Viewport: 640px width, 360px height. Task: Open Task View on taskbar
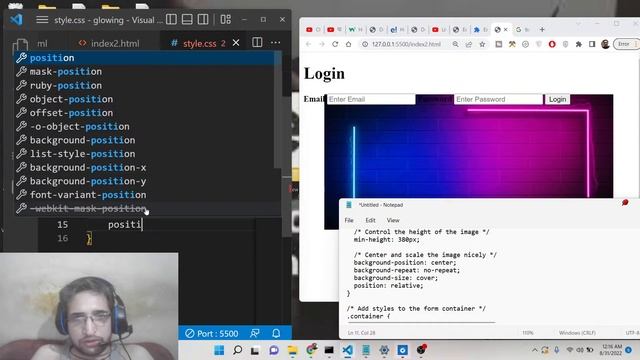pos(255,350)
